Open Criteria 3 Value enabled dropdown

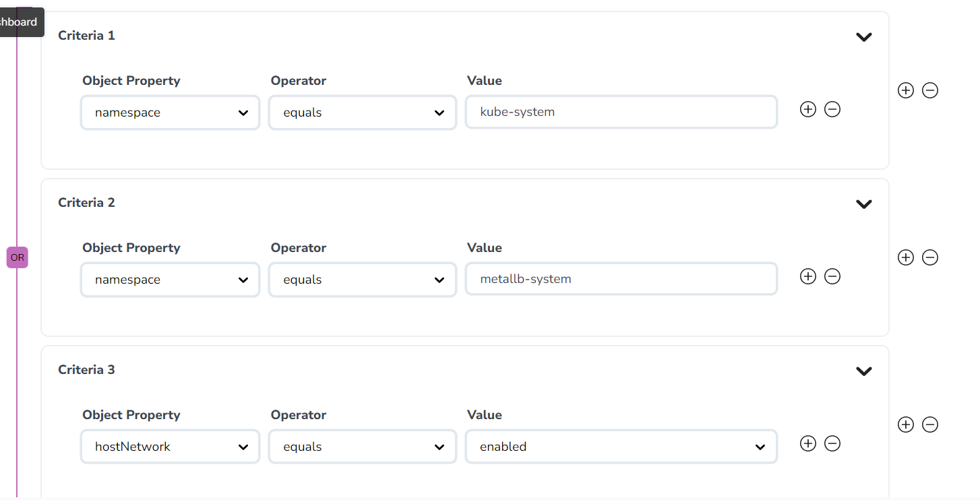tap(621, 447)
